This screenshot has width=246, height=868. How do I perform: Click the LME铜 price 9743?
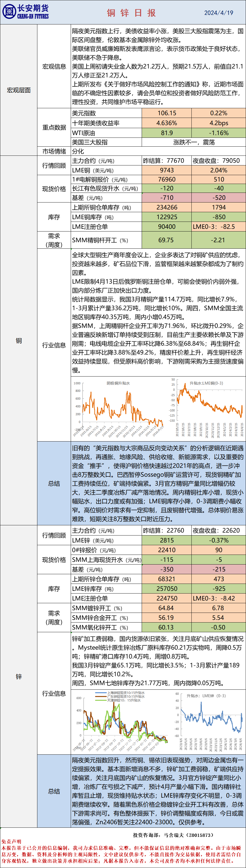(x=167, y=171)
